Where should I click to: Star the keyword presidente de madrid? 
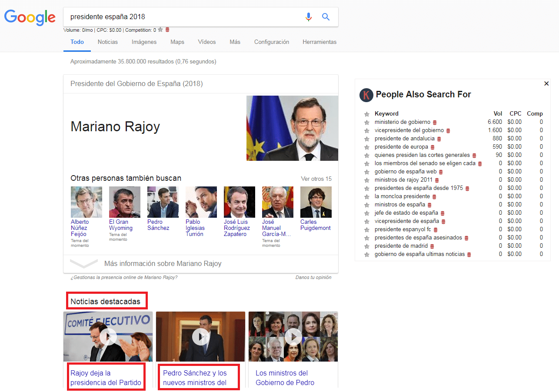(367, 246)
